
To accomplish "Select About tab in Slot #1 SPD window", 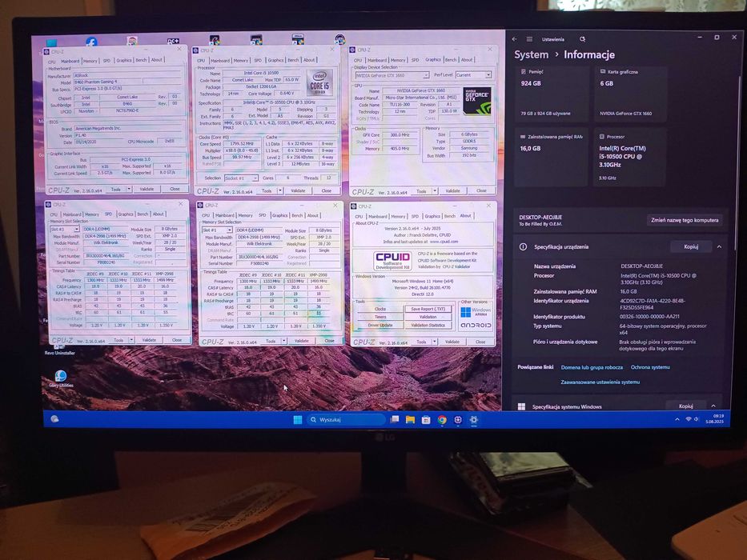I will pyautogui.click(x=312, y=215).
